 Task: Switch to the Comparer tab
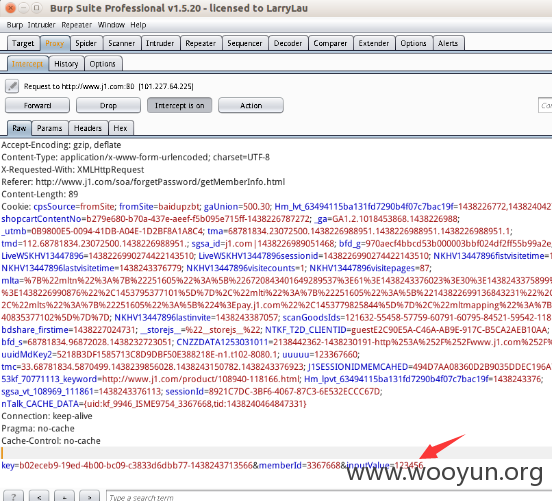(x=330, y=43)
